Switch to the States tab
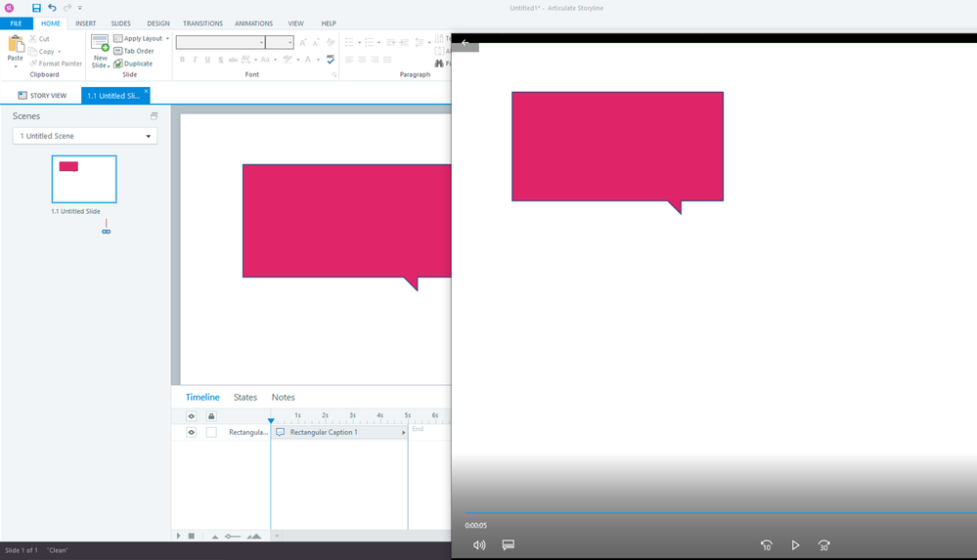977x560 pixels. [245, 398]
